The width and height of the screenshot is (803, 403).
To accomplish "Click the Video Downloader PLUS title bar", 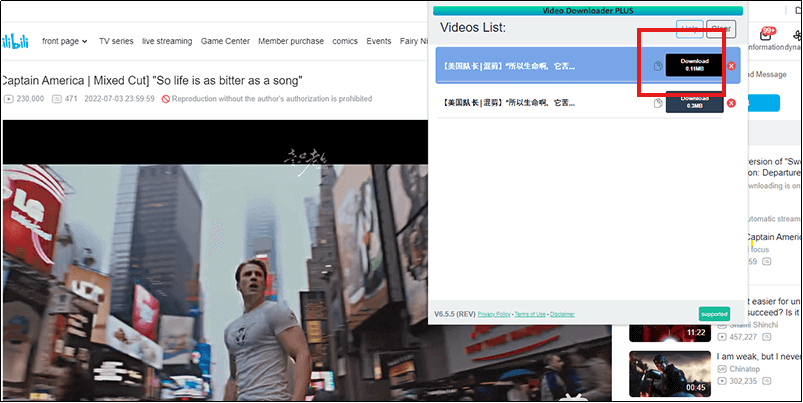I will click(587, 10).
